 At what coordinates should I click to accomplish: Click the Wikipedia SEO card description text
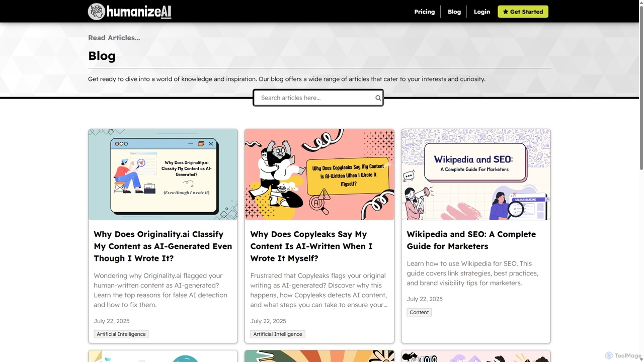[x=472, y=273]
